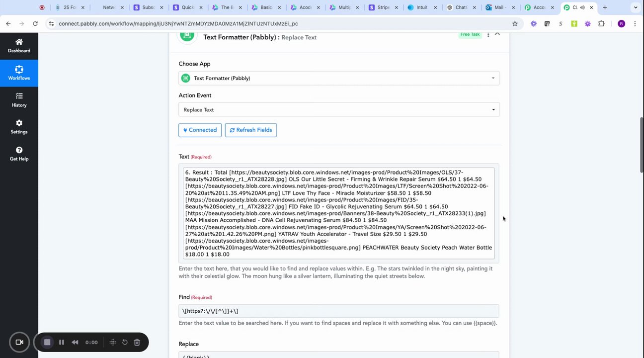
Task: Click the Connected button
Action: point(200,130)
